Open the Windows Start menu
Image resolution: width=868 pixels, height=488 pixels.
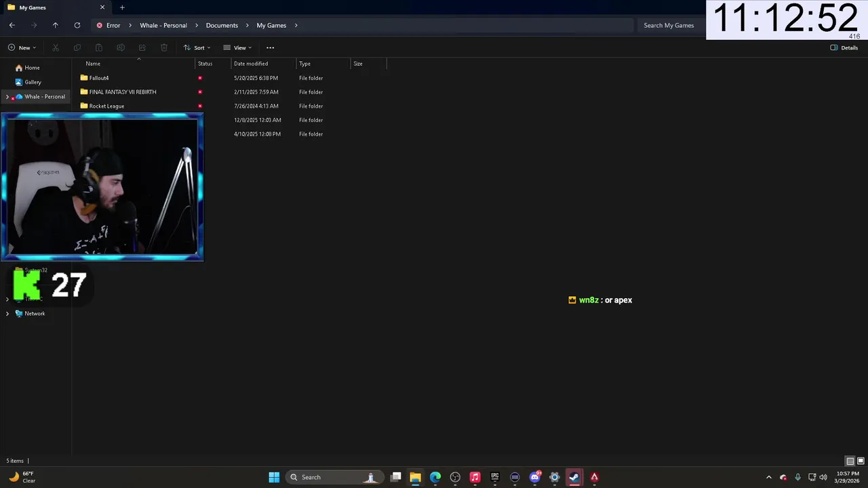click(274, 477)
